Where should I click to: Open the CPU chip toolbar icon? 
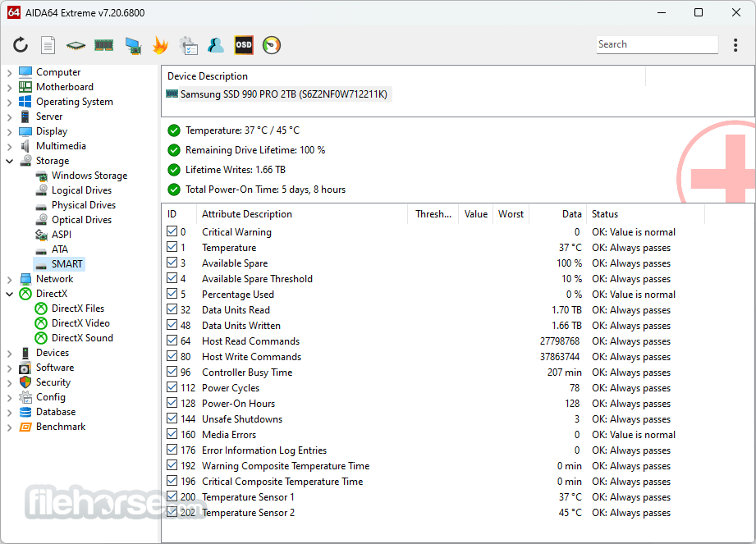coord(76,45)
